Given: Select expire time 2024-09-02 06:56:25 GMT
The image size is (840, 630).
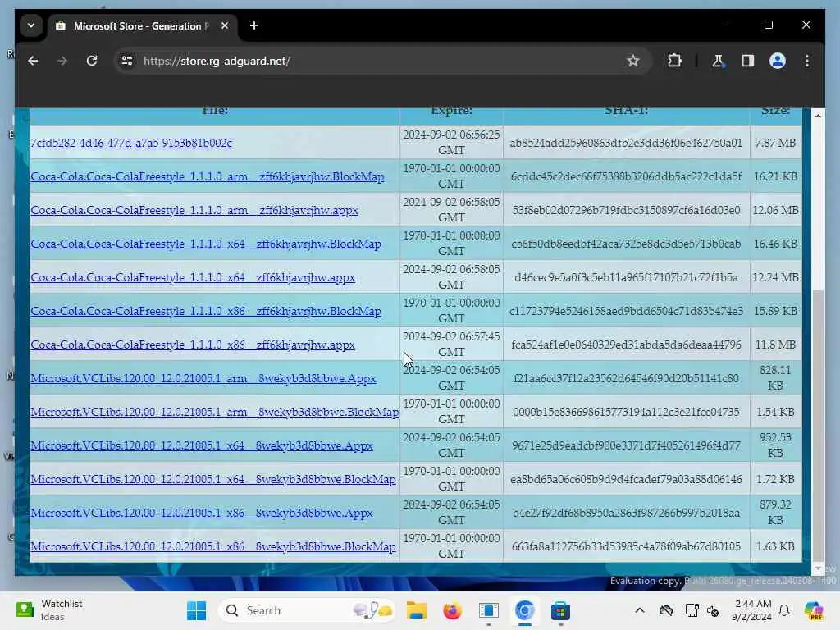Looking at the screenshot, I should (x=451, y=143).
